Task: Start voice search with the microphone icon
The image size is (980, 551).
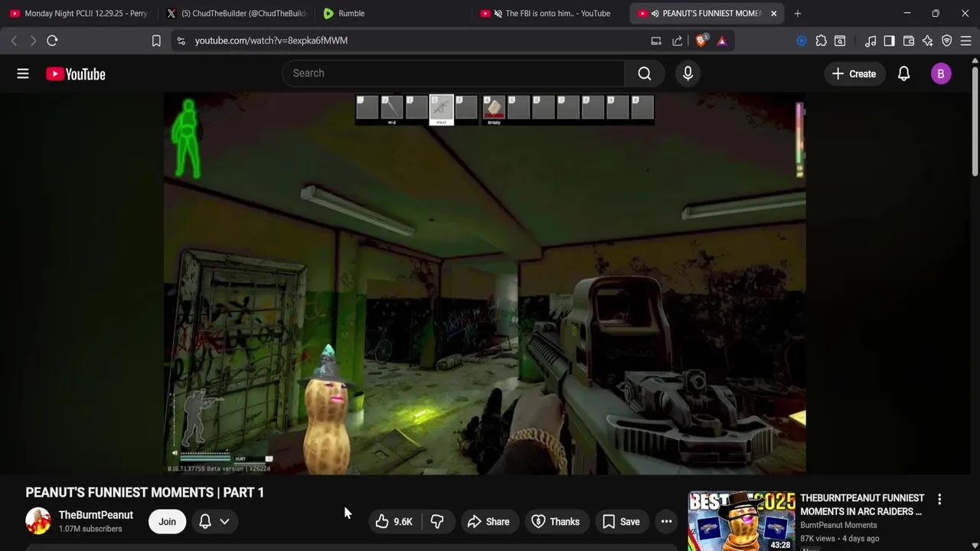Action: [688, 73]
